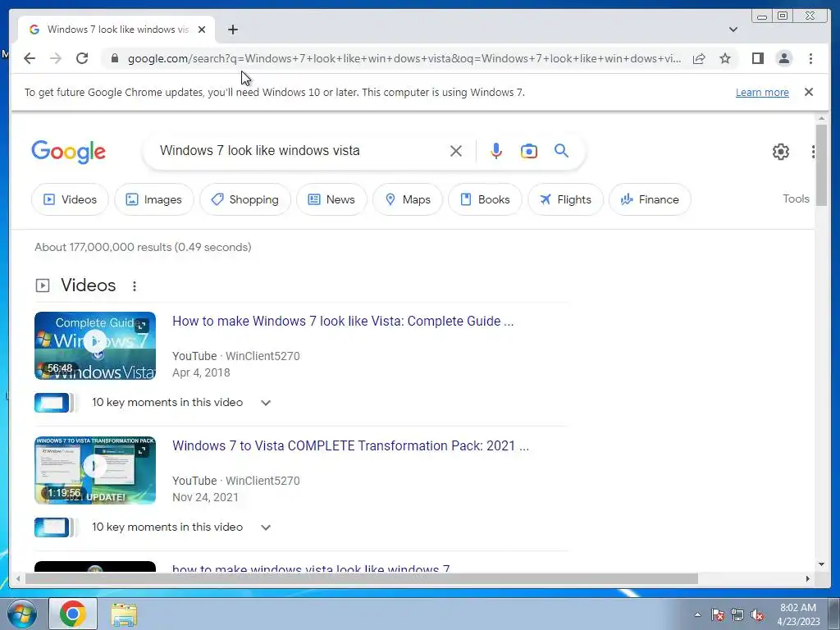This screenshot has width=840, height=630.
Task: Open Google quick settings gear
Action: point(781,152)
